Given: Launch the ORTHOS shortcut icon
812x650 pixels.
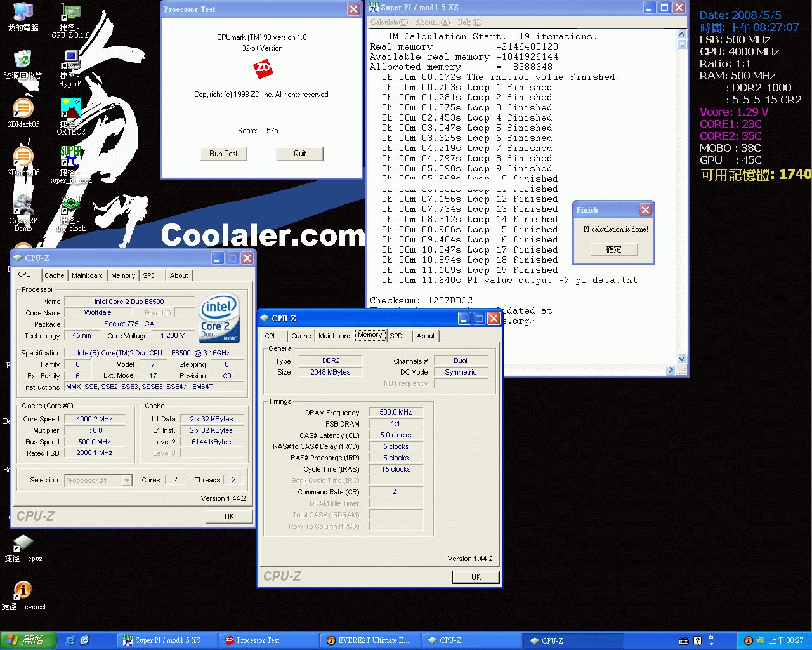Looking at the screenshot, I should coord(70,109).
